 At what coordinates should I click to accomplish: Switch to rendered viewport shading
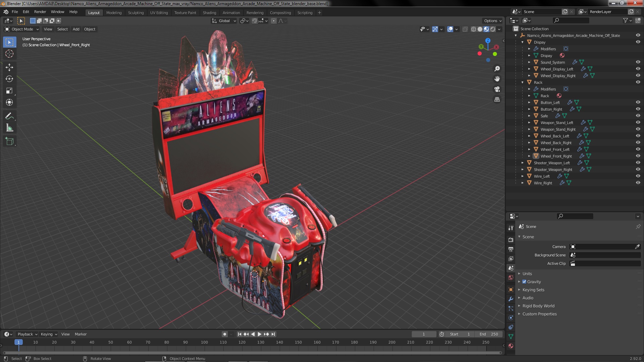tap(493, 29)
